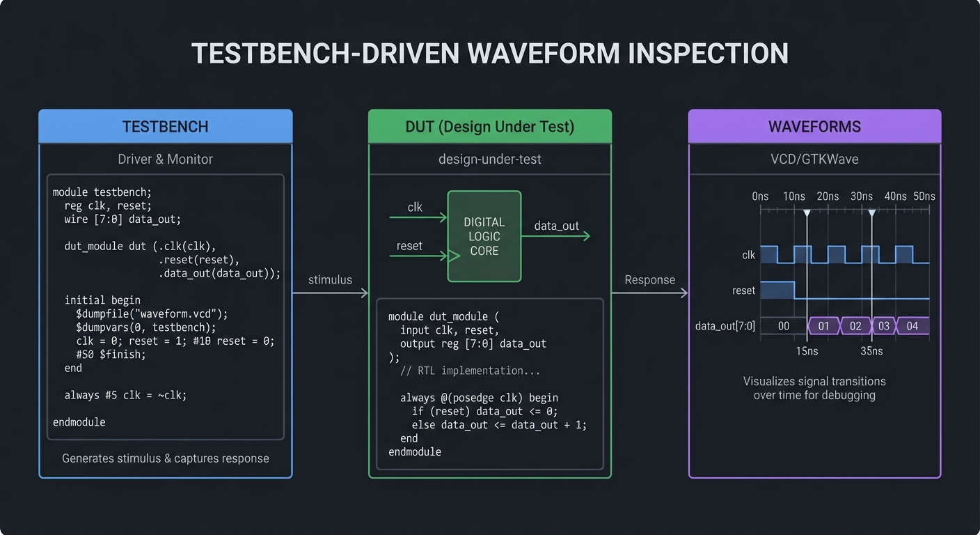
Task: Toggle visibility of the data_out[7:0] signal row
Action: (725, 325)
